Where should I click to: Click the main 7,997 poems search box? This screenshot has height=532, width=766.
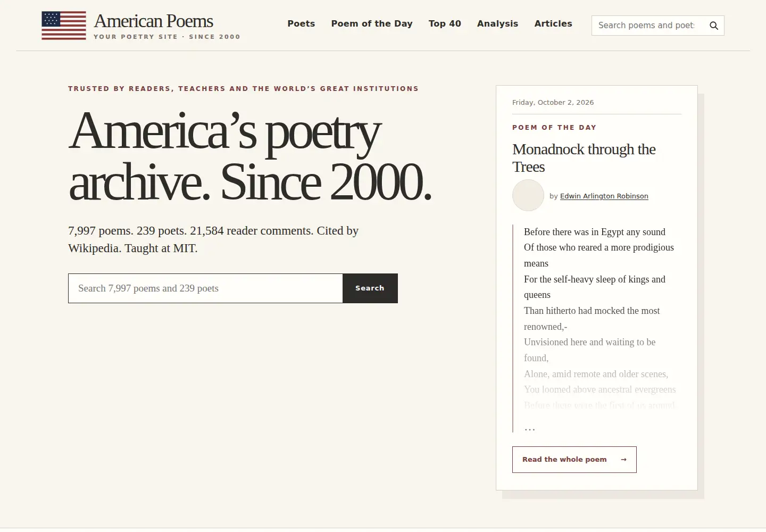205,288
